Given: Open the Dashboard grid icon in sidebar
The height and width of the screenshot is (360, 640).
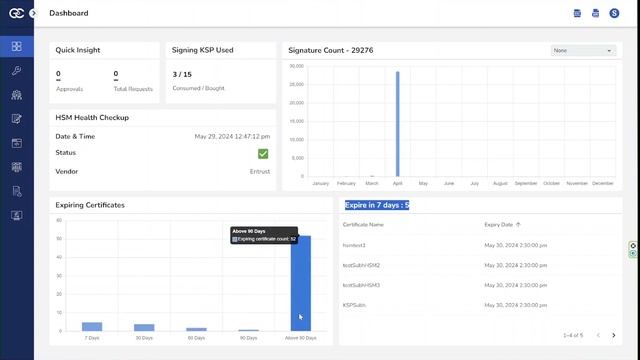Looking at the screenshot, I should click(x=17, y=46).
